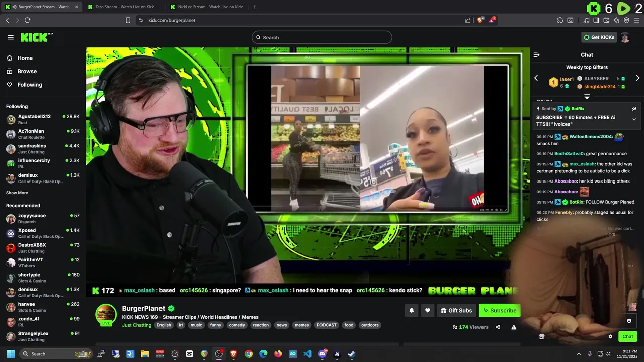
Task: Report the stream warning icon
Action: pos(514,327)
